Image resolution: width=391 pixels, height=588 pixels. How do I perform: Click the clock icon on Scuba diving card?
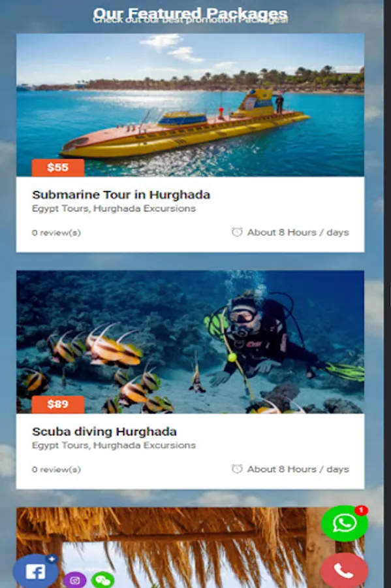(237, 468)
